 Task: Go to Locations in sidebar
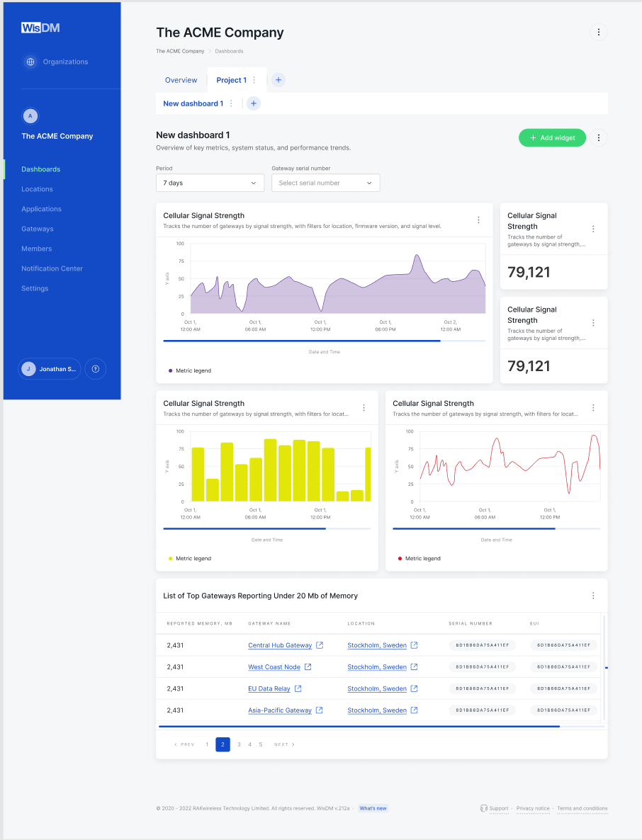37,189
